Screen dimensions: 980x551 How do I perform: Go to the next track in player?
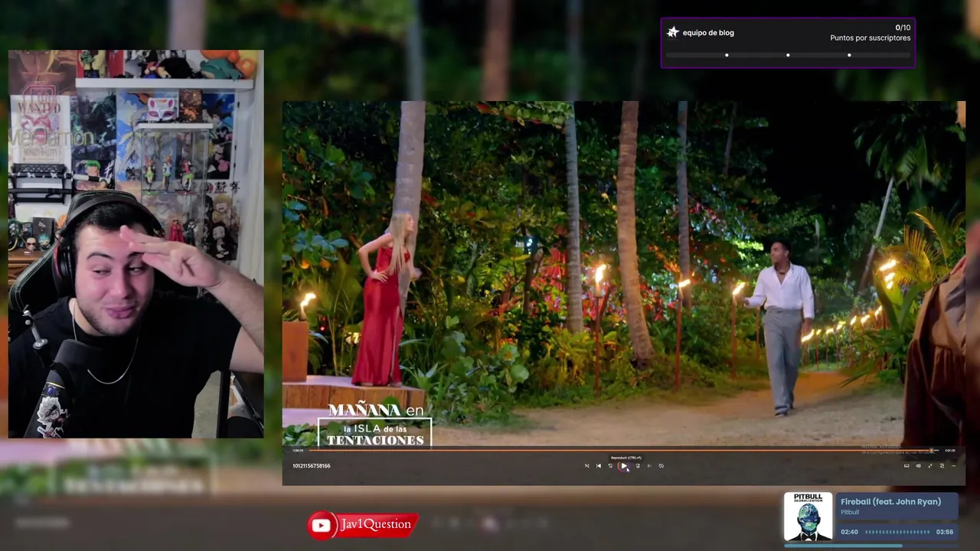pos(649,466)
